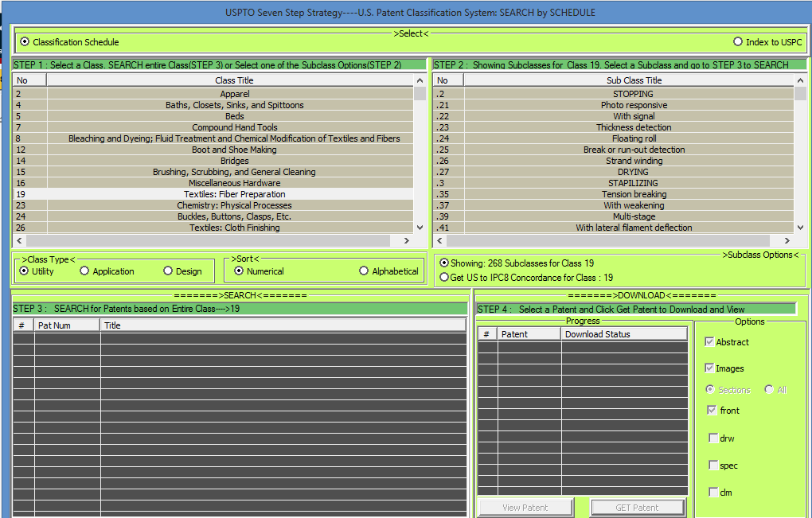Enable the spec checkbox

(713, 465)
